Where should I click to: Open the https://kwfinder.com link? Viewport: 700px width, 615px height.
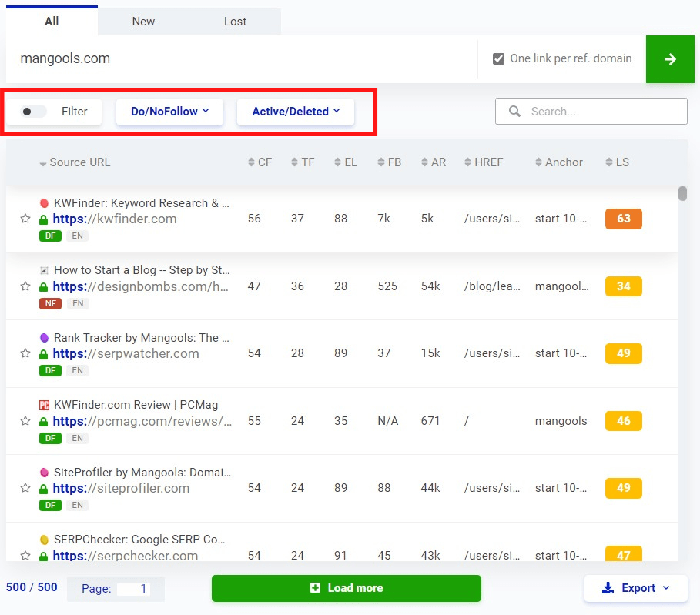pyautogui.click(x=115, y=219)
